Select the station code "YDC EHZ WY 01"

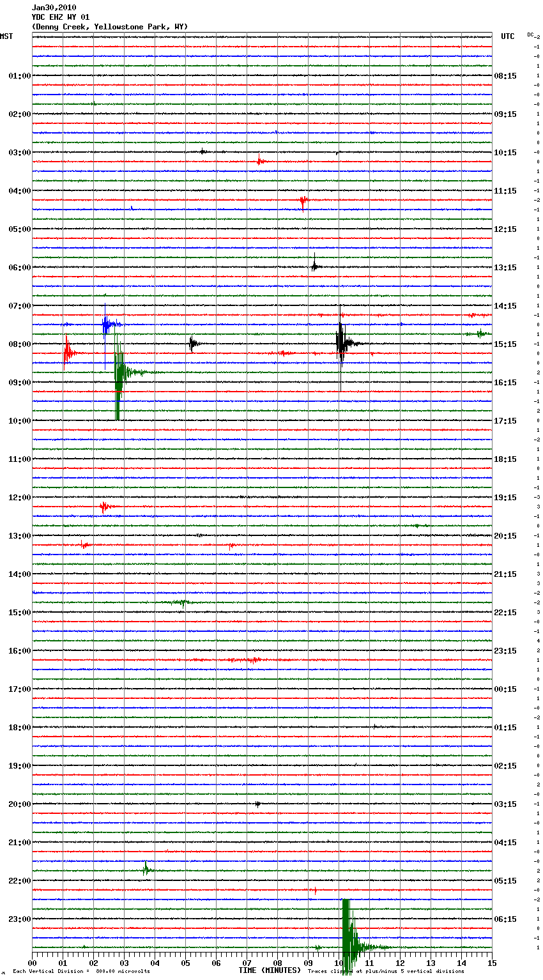(x=61, y=17)
